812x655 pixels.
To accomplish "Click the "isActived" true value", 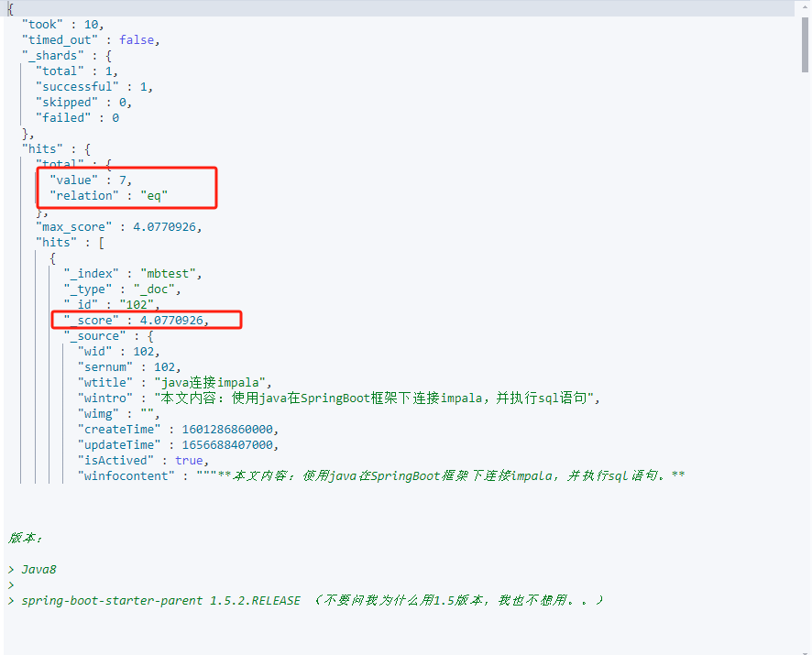I will point(189,460).
